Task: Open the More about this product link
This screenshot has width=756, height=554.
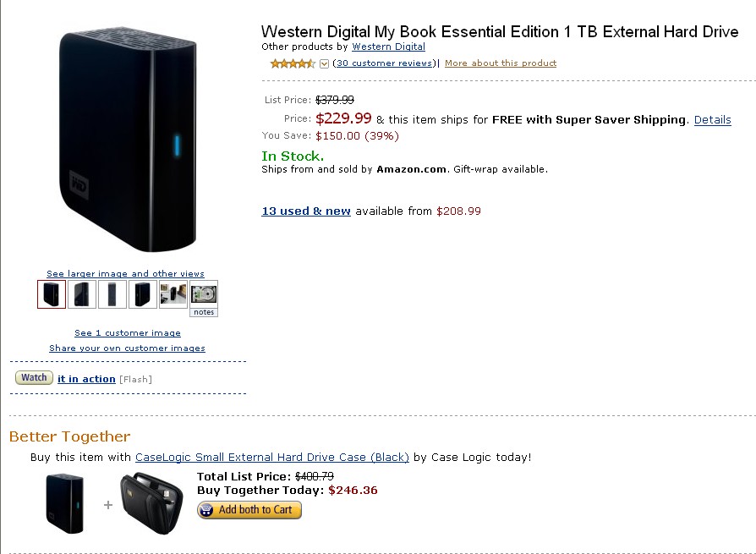Action: point(501,63)
